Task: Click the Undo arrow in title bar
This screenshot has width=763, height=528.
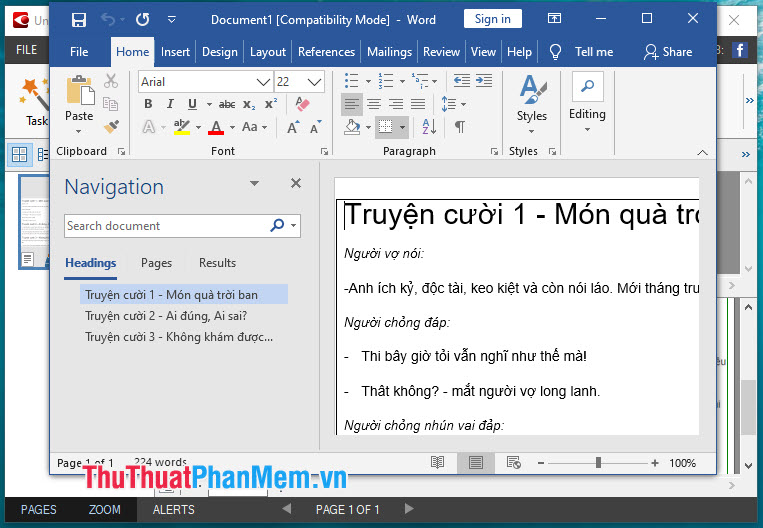Action: (108, 20)
